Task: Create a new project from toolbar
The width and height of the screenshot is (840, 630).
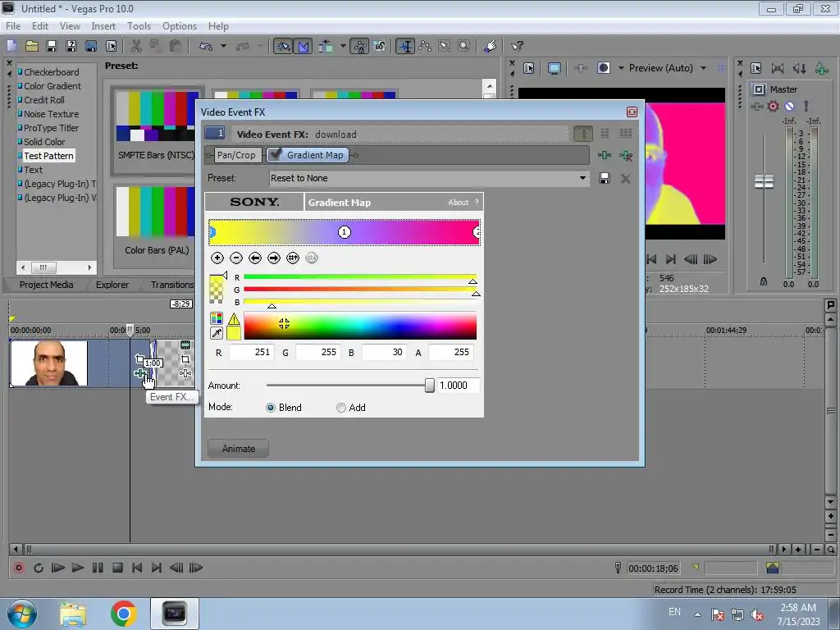Action: pyautogui.click(x=11, y=46)
